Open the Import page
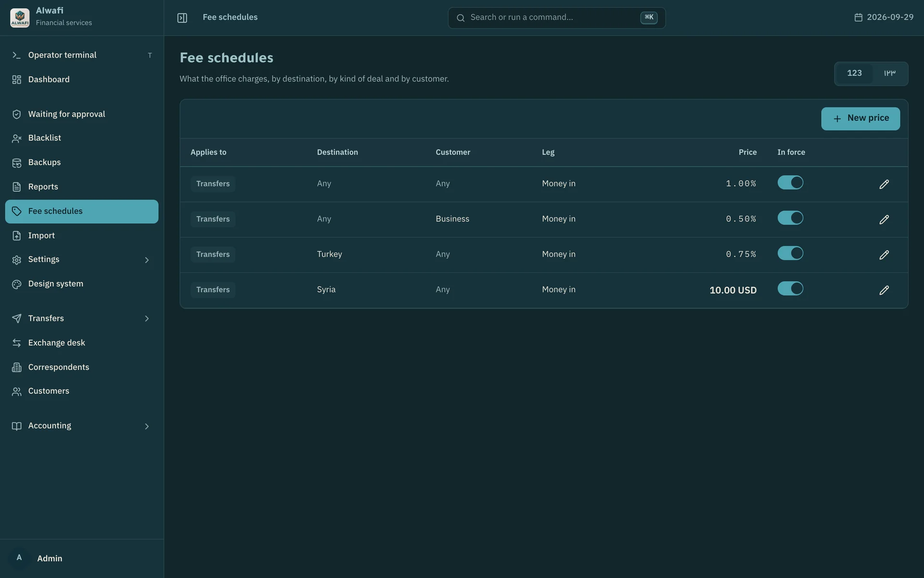Viewport: 924px width, 578px height. point(82,236)
